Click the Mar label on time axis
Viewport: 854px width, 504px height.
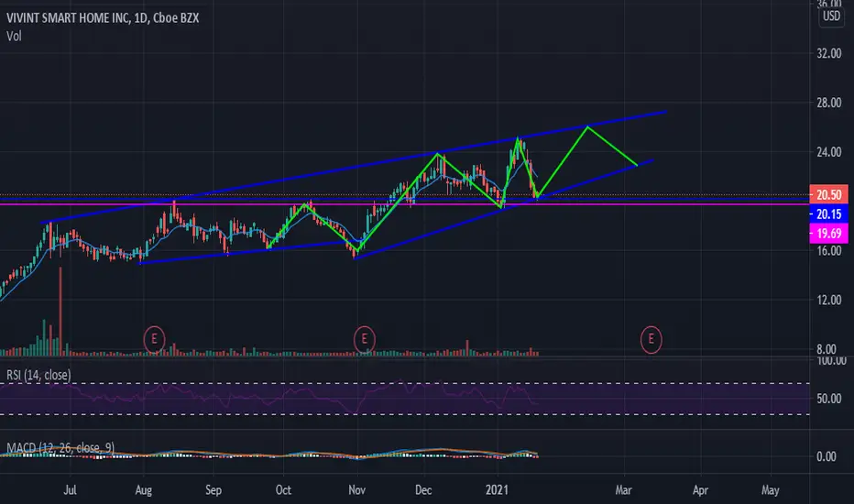point(623,490)
